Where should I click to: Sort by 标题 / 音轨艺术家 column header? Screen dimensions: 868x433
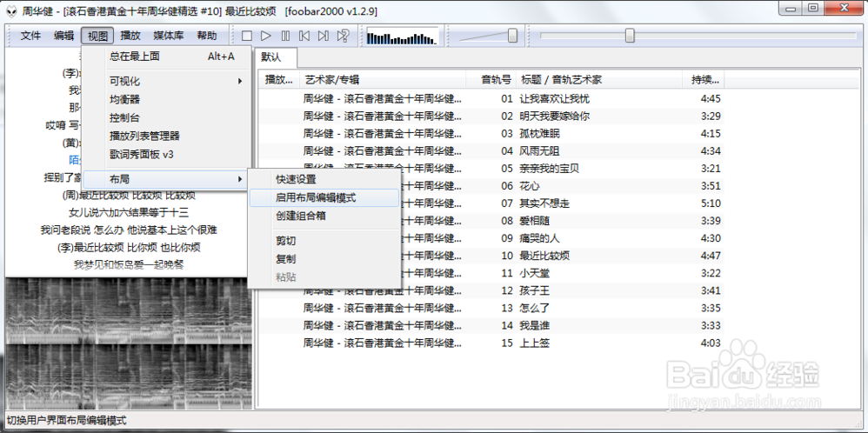click(x=599, y=80)
